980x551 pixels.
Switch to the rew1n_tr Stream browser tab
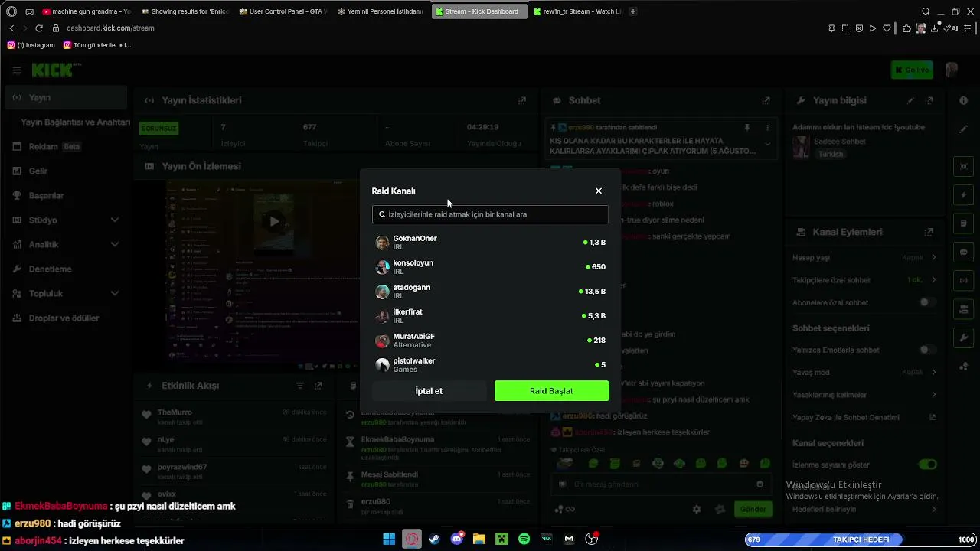[x=577, y=11]
